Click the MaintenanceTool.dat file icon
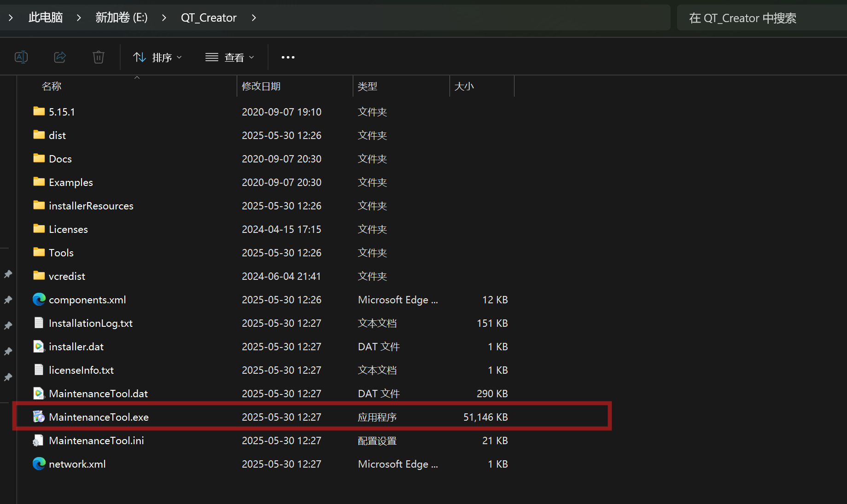The width and height of the screenshot is (847, 504). coord(39,393)
